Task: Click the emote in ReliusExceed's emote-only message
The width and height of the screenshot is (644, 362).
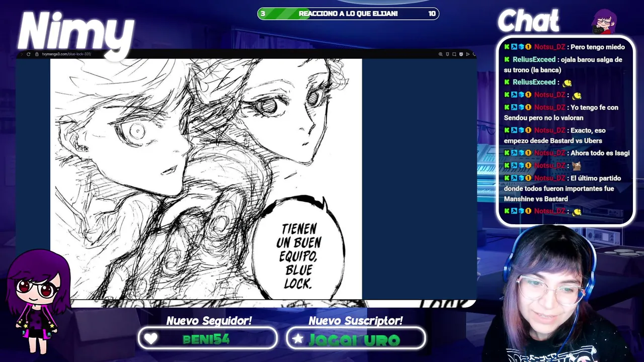Action: tap(567, 82)
